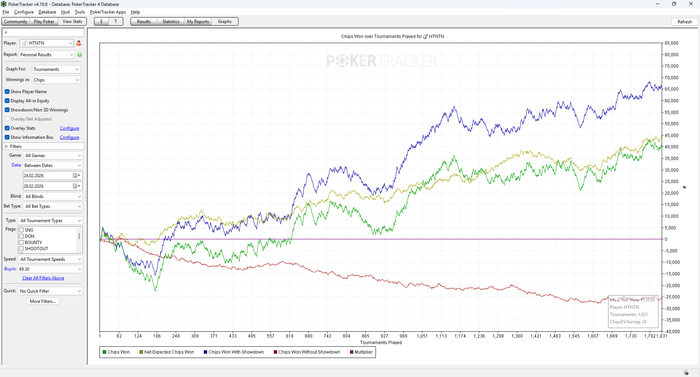
Task: Disable Showdown/Non SD Winnings checkbox
Action: (7, 110)
